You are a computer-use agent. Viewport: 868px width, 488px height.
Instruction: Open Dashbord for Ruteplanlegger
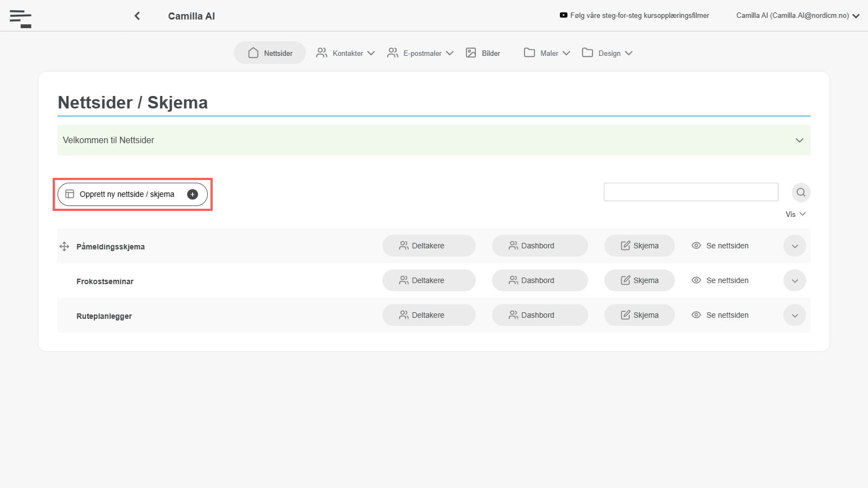tap(540, 315)
